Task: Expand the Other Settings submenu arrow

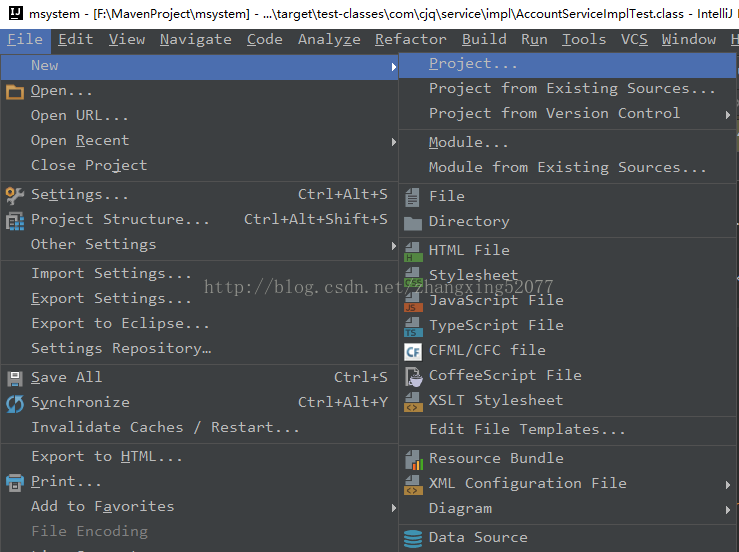Action: [x=394, y=246]
